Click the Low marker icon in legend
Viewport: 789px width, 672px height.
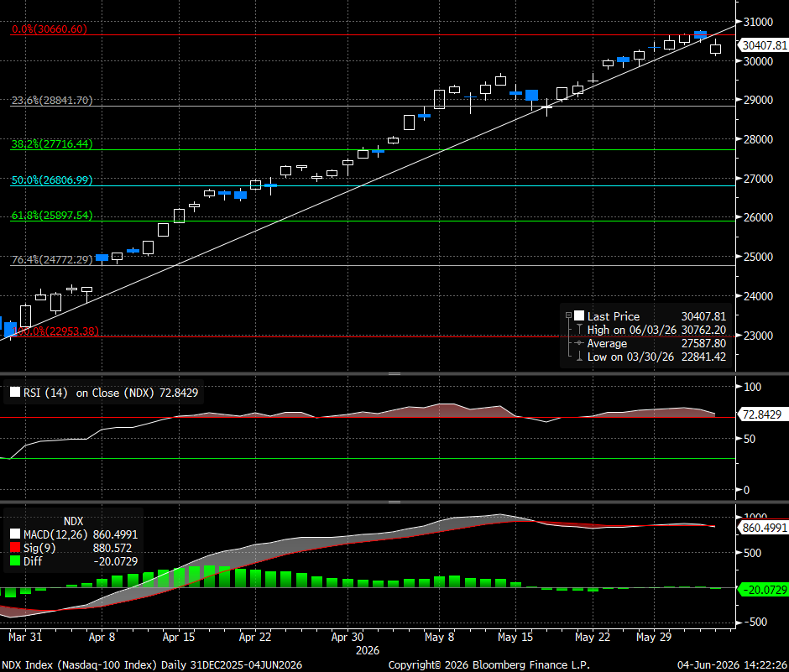(x=579, y=357)
